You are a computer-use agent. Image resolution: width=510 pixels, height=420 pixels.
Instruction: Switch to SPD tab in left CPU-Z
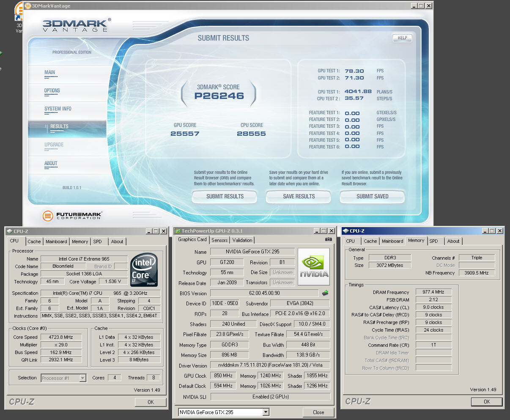(x=98, y=242)
